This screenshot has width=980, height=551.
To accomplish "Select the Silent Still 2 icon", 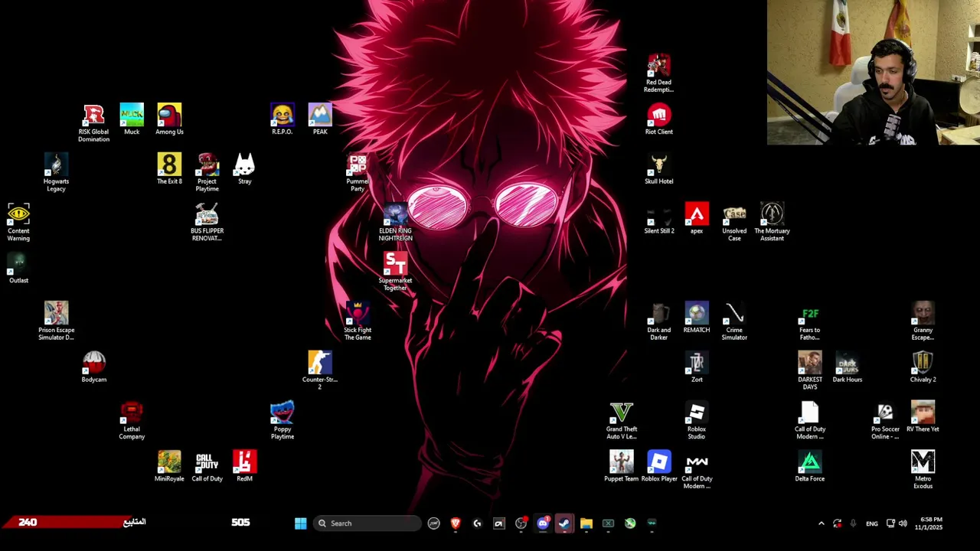I will (x=658, y=219).
